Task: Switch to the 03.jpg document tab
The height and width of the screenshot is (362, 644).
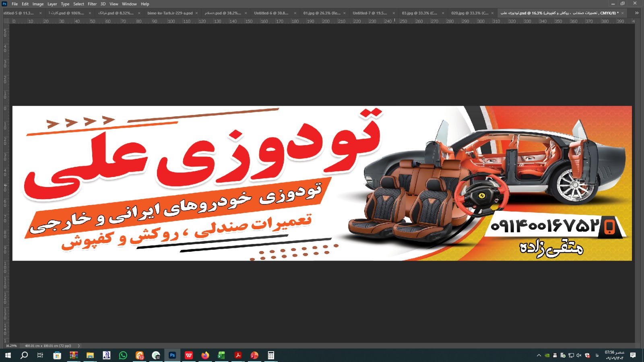Action: pos(419,13)
